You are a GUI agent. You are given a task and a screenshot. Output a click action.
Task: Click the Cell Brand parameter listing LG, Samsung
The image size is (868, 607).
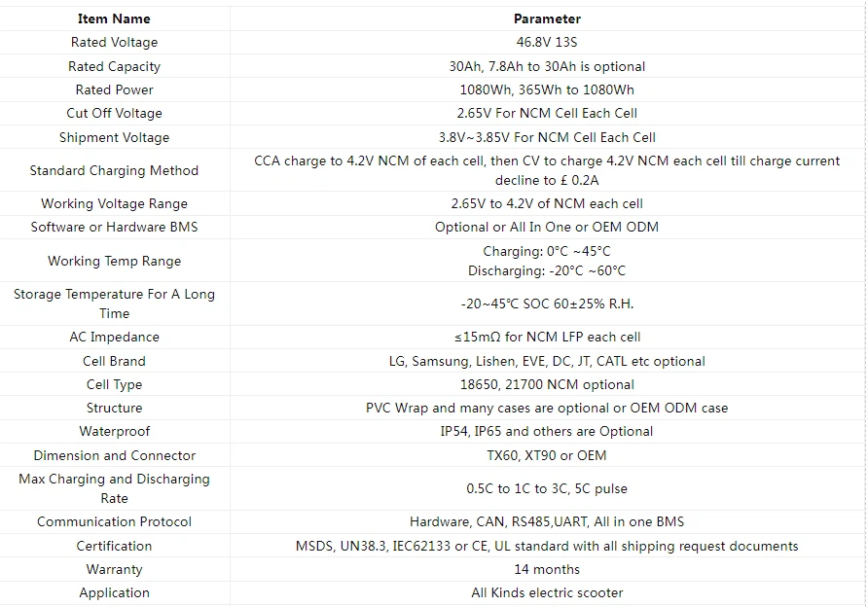click(x=547, y=361)
